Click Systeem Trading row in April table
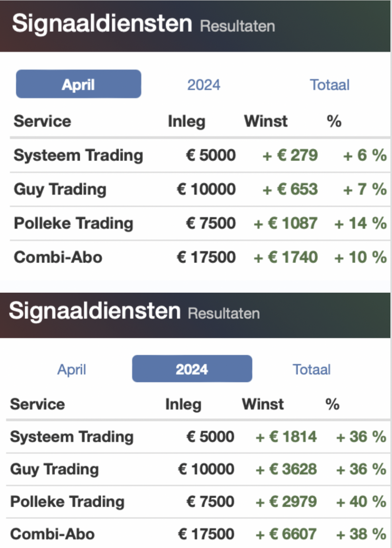Image resolution: width=392 pixels, height=548 pixels. click(x=200, y=155)
